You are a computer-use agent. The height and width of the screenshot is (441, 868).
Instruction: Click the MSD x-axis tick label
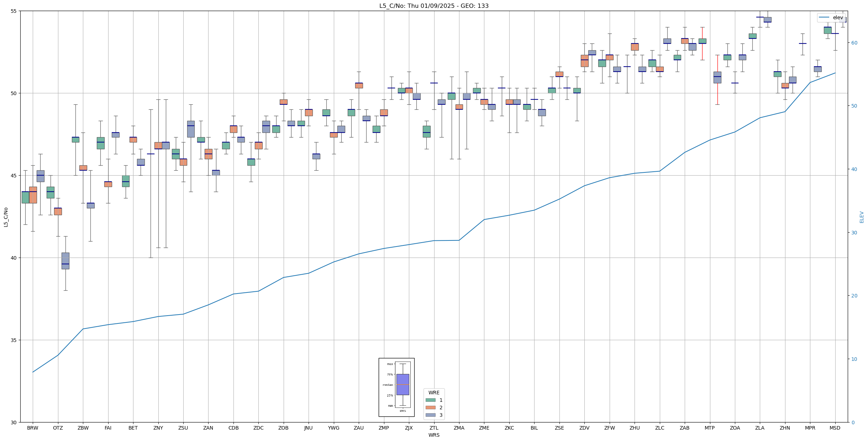click(835, 428)
